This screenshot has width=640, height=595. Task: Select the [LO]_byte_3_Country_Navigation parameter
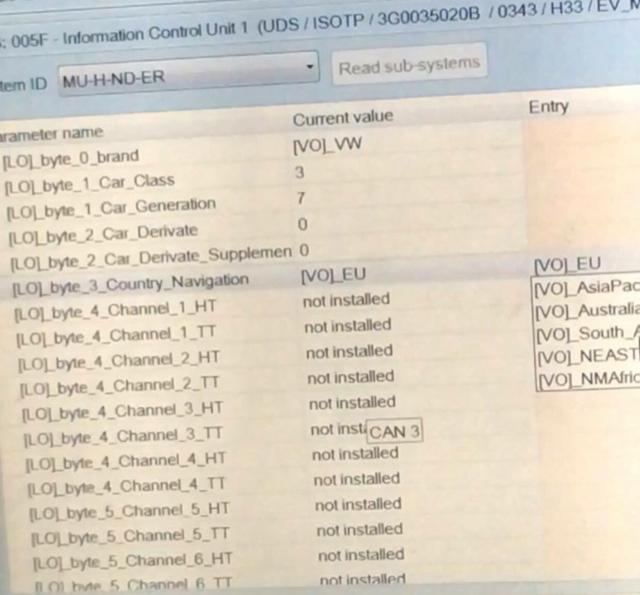pyautogui.click(x=130, y=284)
